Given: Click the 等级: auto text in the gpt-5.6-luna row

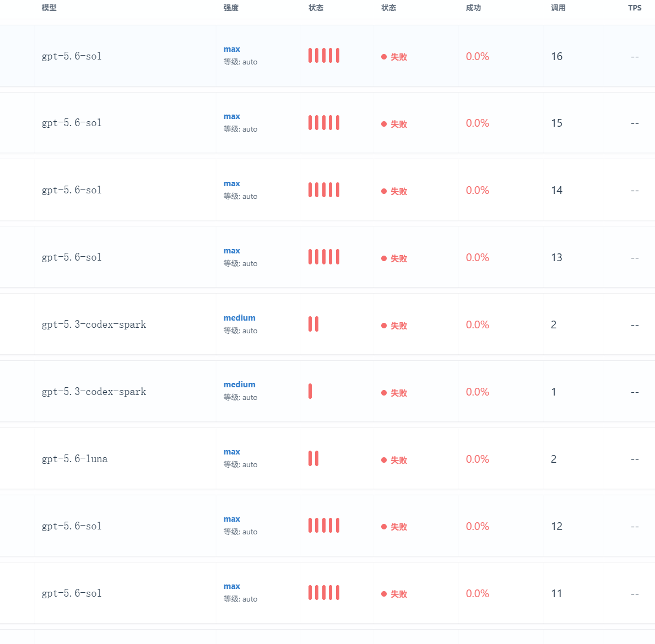Looking at the screenshot, I should pyautogui.click(x=240, y=464).
